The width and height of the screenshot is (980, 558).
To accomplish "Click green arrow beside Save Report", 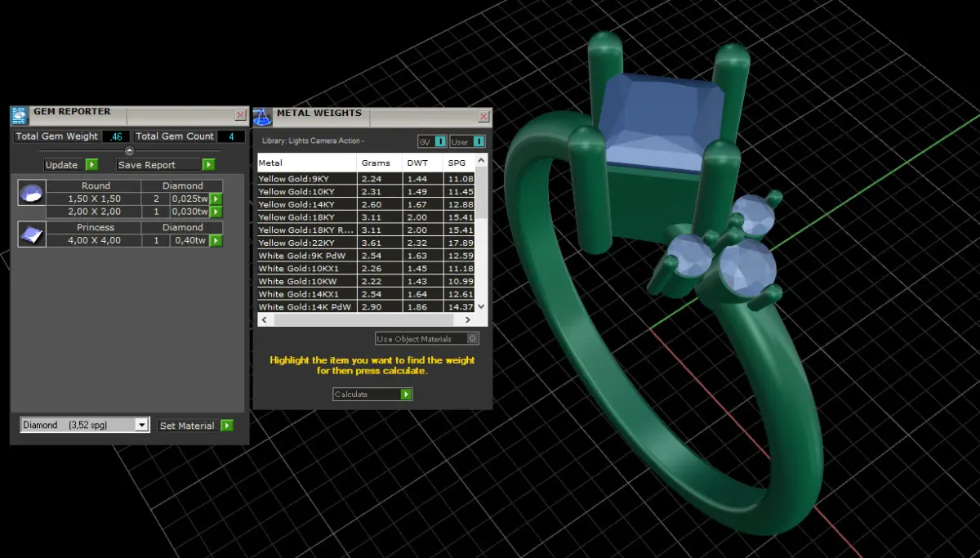I will click(209, 164).
